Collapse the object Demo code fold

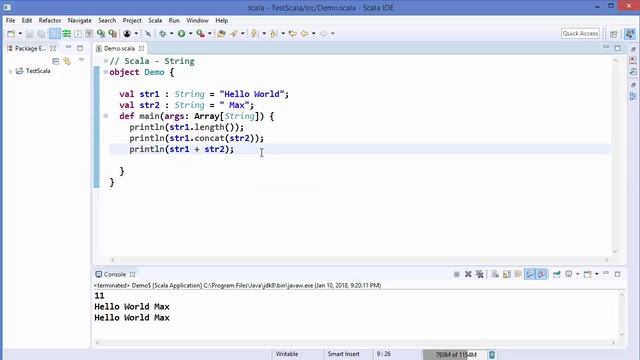tap(106, 72)
